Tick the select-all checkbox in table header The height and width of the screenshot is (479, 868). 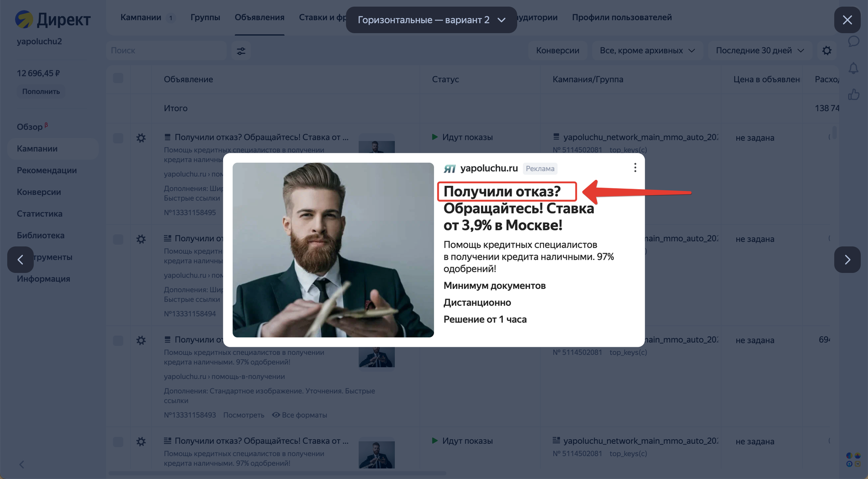click(118, 79)
